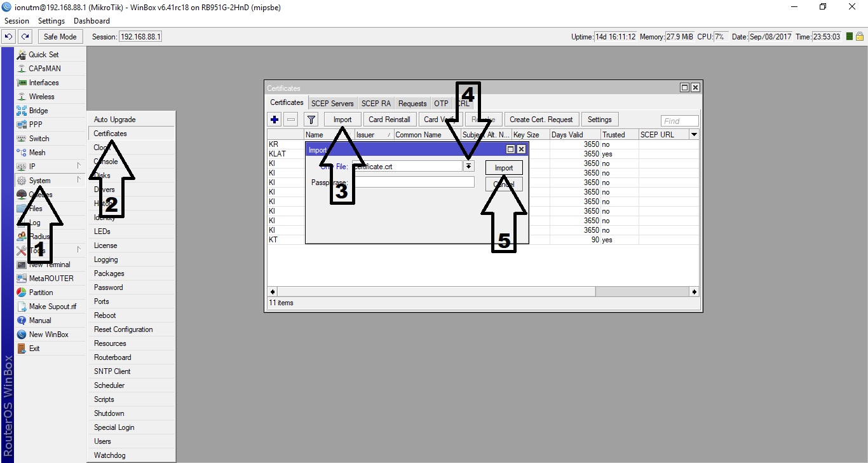
Task: Launch New WinBox from sidebar
Action: [x=48, y=335]
